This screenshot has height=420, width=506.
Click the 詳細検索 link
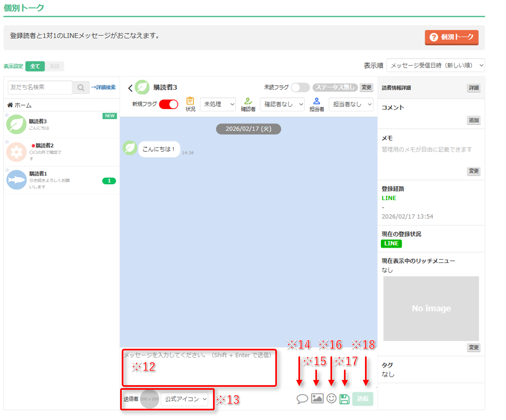(104, 87)
